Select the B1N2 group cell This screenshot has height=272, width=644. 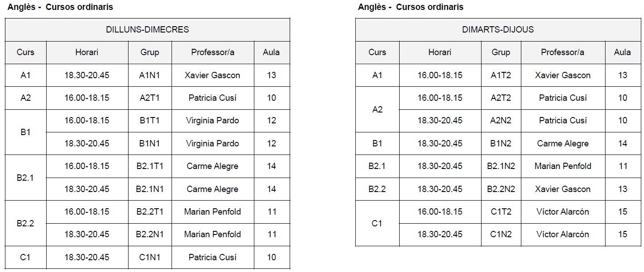pos(501,144)
